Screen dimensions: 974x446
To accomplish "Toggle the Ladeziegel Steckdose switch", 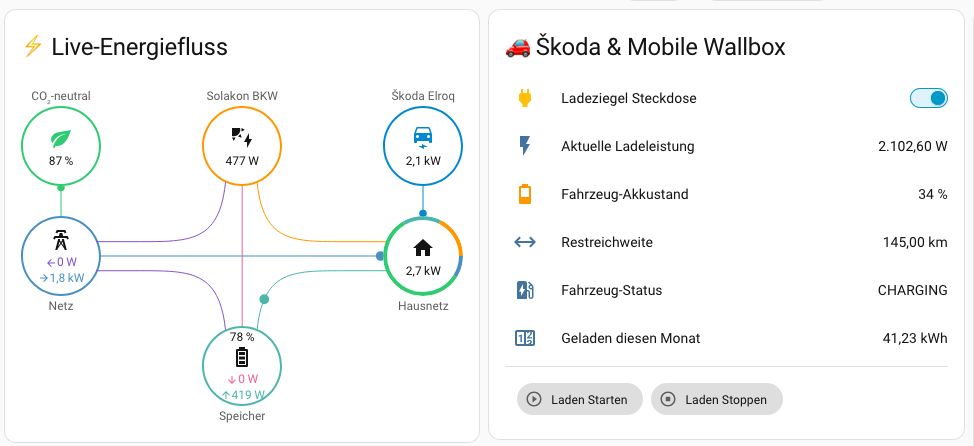I will click(x=929, y=98).
